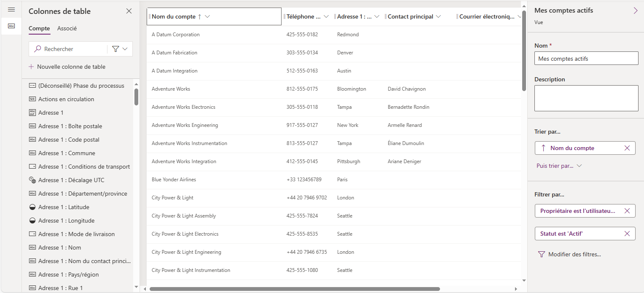The width and height of the screenshot is (644, 293).
Task: Open the column filter funnel dropdown
Action: pos(120,49)
